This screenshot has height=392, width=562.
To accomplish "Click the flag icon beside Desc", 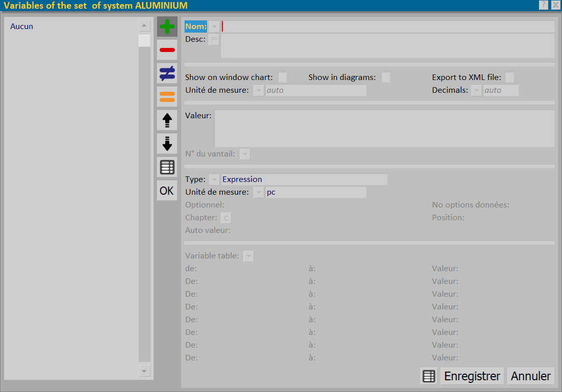I will pos(214,39).
